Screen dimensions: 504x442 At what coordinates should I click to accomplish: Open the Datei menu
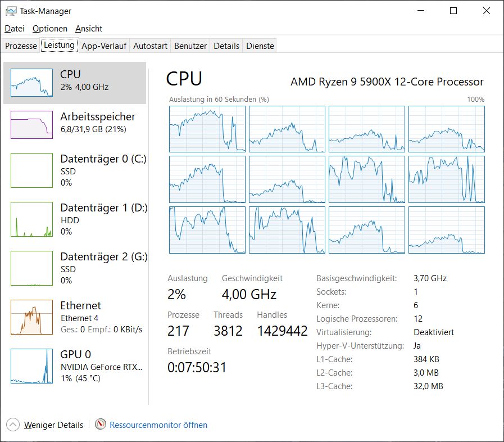[x=15, y=29]
